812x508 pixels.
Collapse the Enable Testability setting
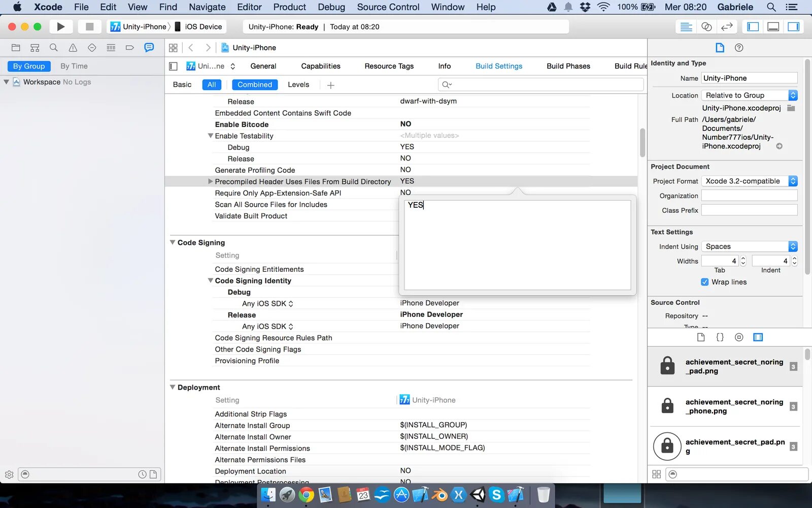click(210, 136)
